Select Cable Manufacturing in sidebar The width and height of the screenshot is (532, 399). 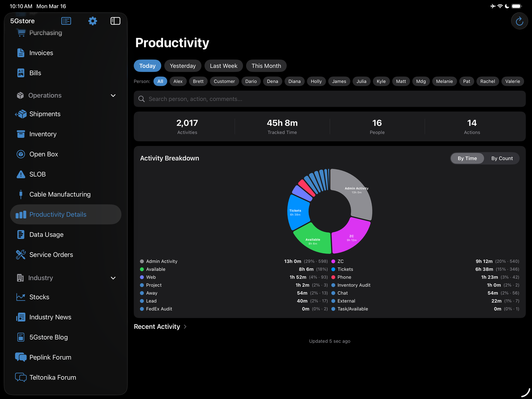click(x=60, y=194)
